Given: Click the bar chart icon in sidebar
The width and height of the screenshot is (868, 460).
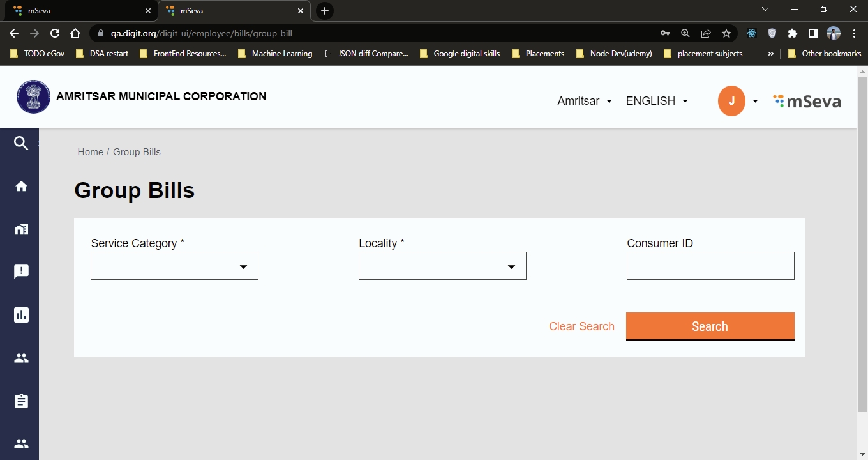Looking at the screenshot, I should (x=21, y=315).
